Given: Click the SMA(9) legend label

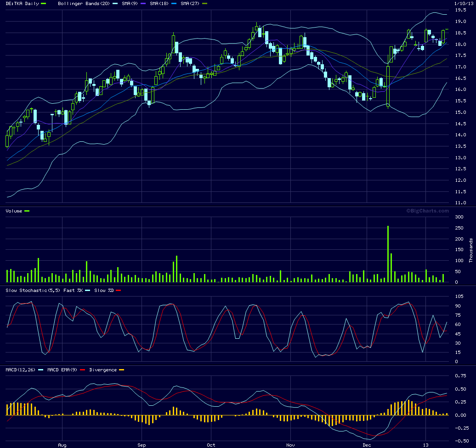Looking at the screenshot, I should (x=130, y=4).
